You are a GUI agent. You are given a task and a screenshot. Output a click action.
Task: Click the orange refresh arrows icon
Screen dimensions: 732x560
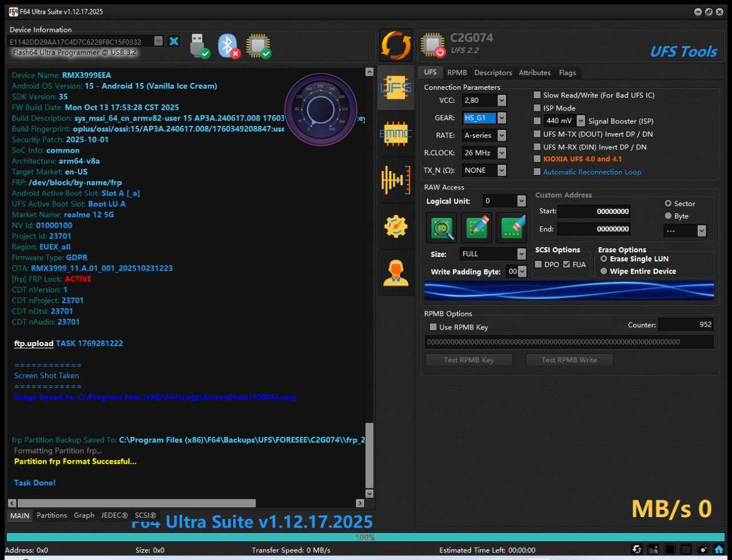pyautogui.click(x=396, y=45)
